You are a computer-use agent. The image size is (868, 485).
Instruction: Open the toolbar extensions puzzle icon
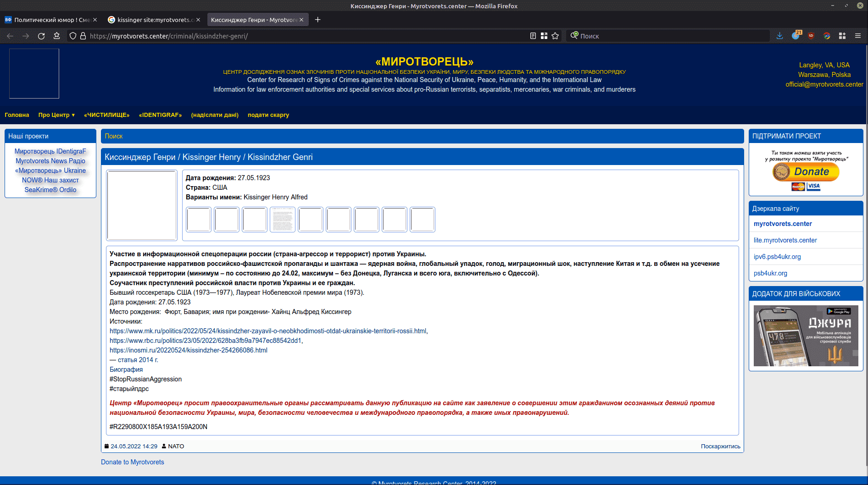click(842, 36)
